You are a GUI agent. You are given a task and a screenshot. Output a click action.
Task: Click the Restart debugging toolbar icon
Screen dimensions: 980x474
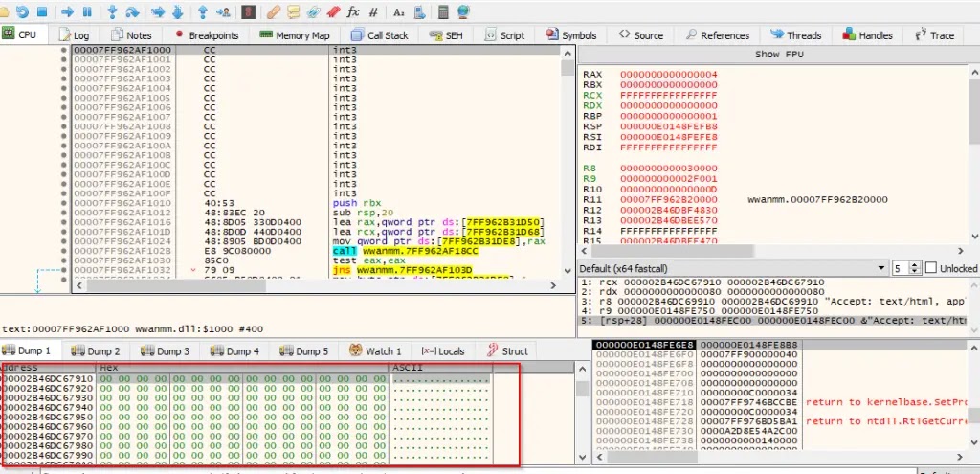[22, 11]
